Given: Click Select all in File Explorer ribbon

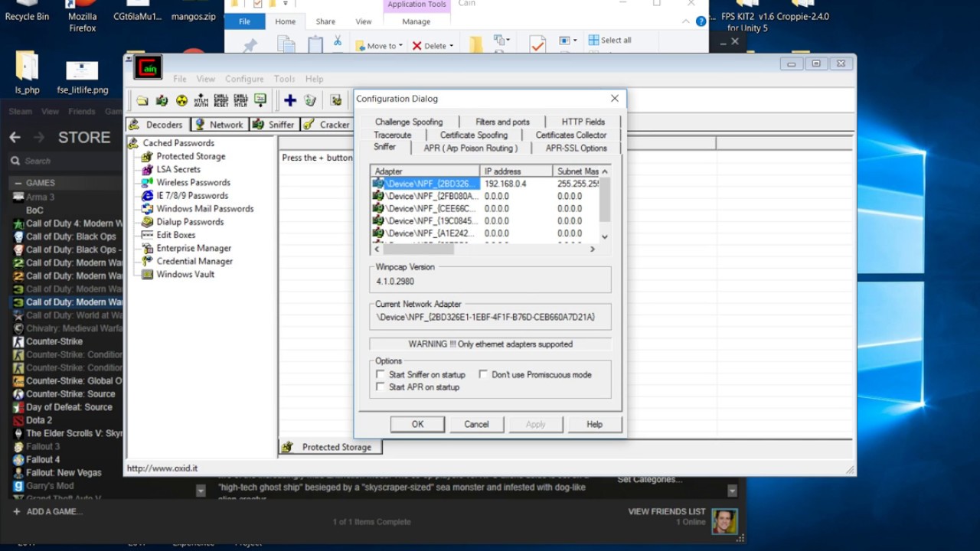Looking at the screenshot, I should 609,40.
